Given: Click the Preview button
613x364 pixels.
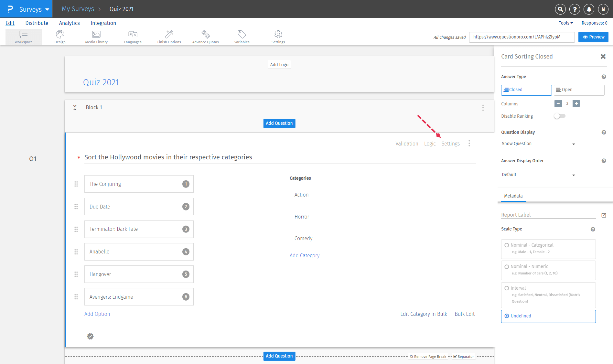Looking at the screenshot, I should pos(593,37).
